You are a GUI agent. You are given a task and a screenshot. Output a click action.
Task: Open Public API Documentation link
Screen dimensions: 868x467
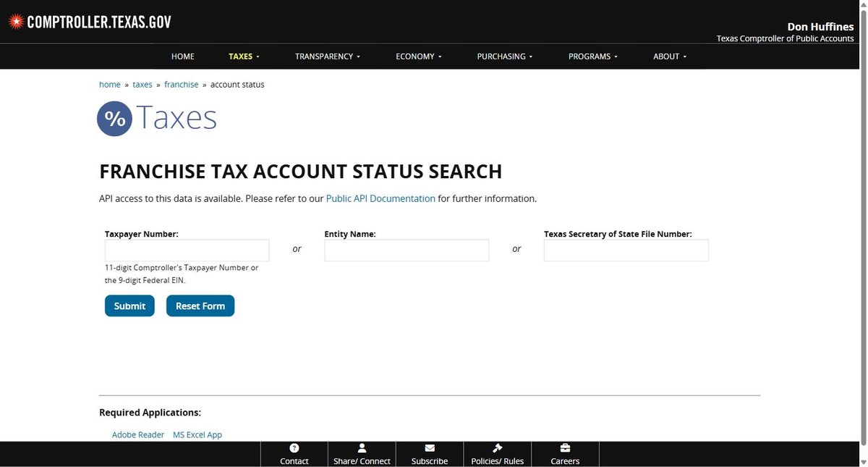[380, 198]
